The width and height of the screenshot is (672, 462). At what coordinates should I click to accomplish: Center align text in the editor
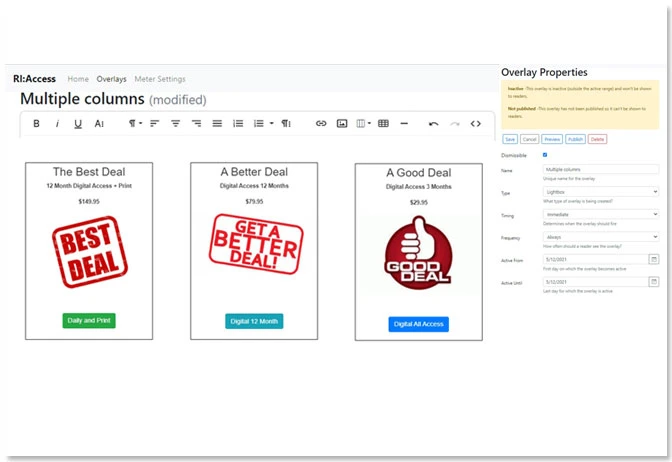tap(175, 123)
